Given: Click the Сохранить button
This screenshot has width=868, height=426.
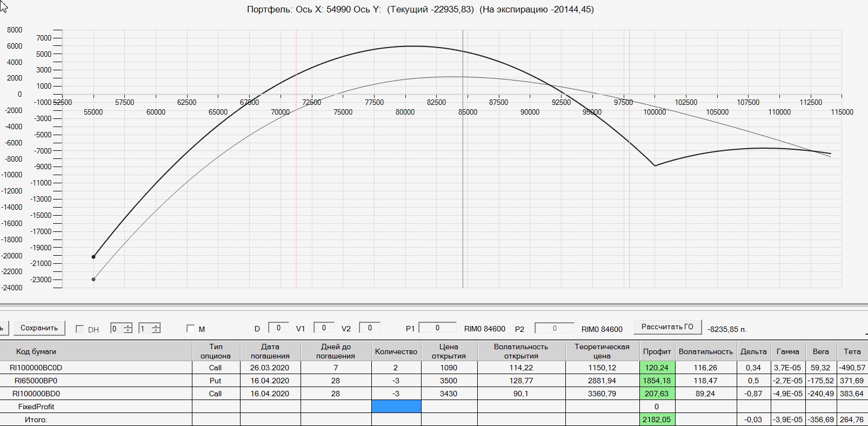Looking at the screenshot, I should pos(39,328).
